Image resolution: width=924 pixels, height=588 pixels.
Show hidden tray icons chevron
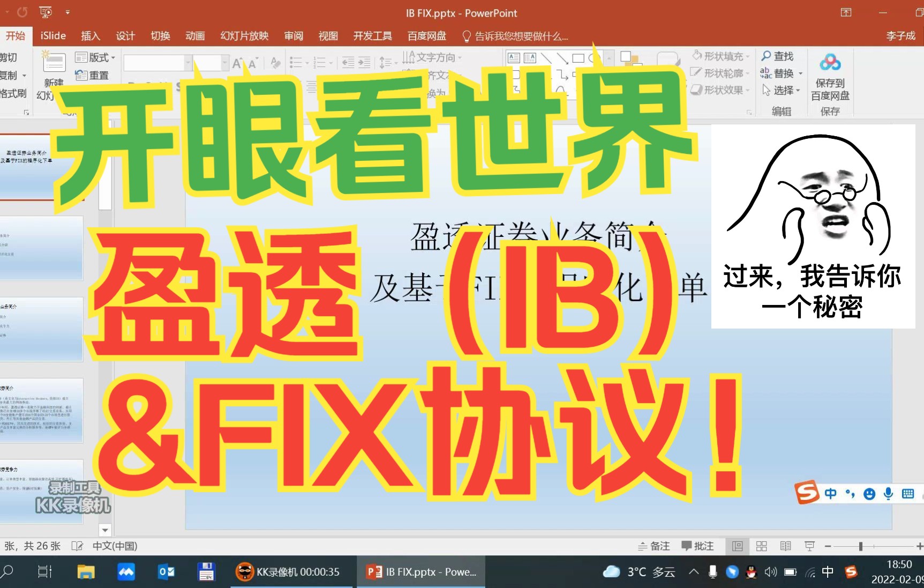(694, 572)
